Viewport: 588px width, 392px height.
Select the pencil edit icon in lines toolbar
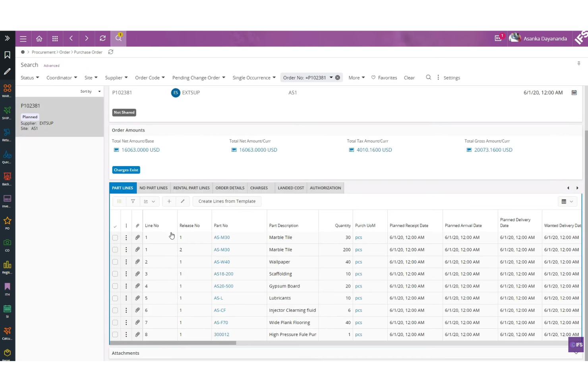coord(182,201)
